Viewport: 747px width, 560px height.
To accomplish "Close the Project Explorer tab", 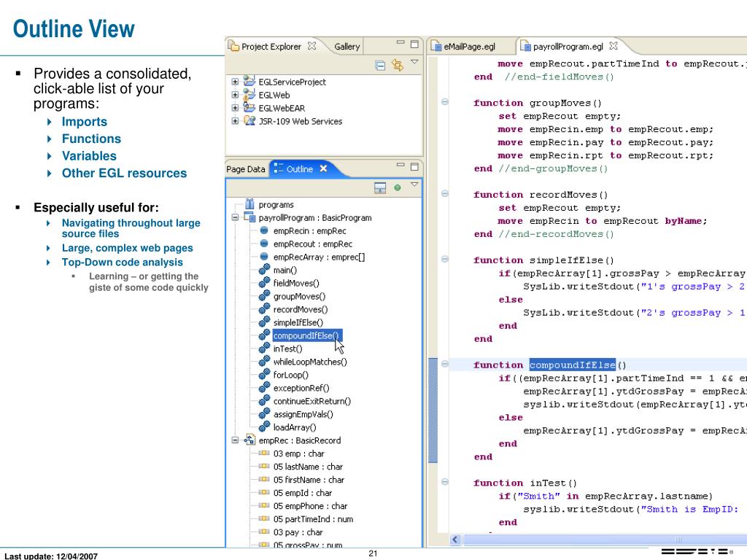I will click(312, 46).
